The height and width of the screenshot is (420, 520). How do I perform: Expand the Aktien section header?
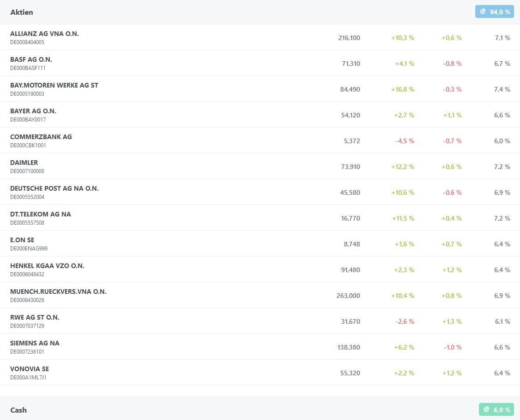(22, 12)
